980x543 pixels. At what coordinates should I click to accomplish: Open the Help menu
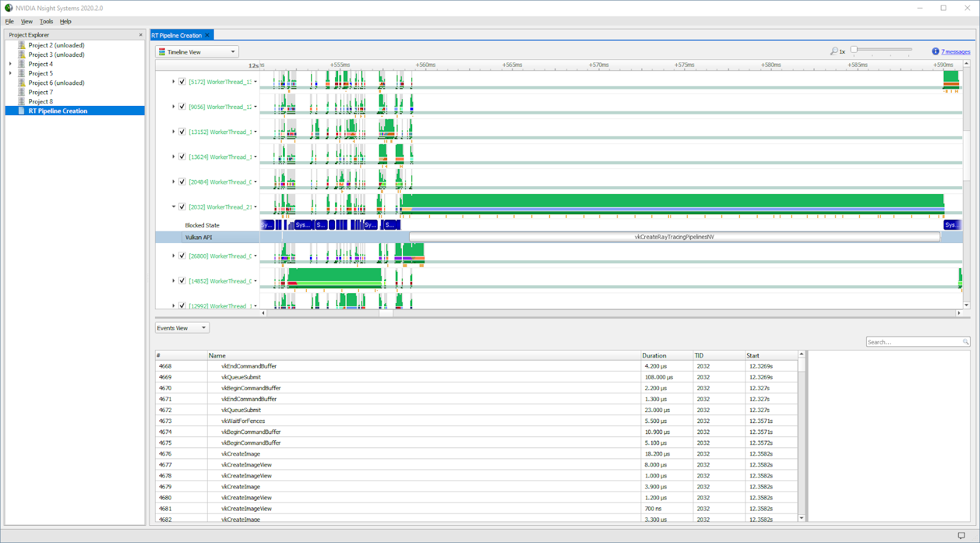[x=66, y=21]
